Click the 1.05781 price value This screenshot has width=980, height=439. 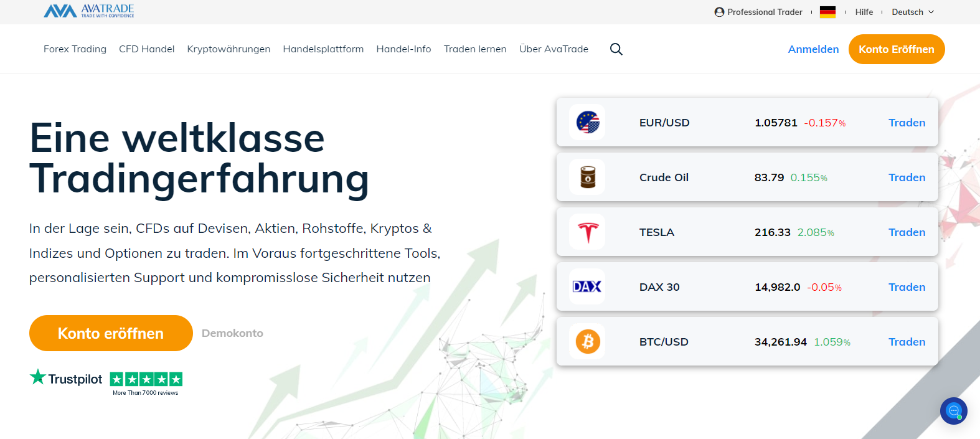point(776,123)
